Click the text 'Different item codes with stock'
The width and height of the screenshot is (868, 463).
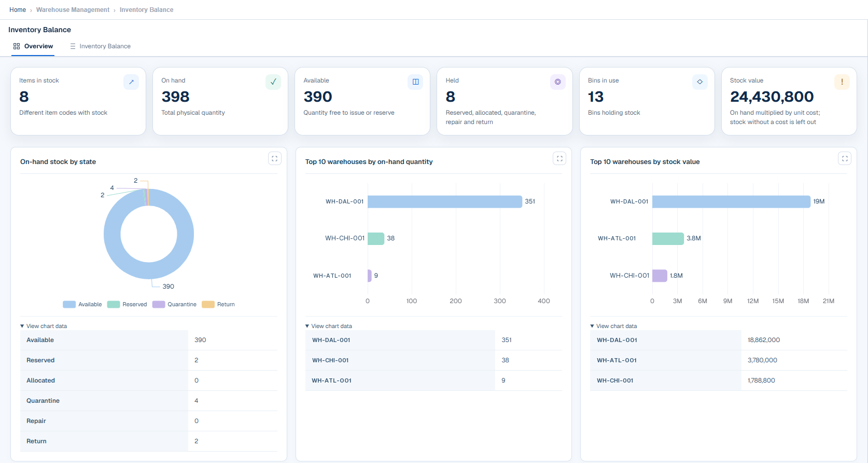point(63,113)
